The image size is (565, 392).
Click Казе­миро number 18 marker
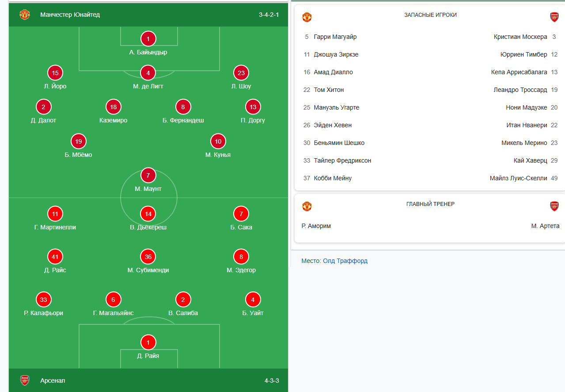tap(114, 107)
